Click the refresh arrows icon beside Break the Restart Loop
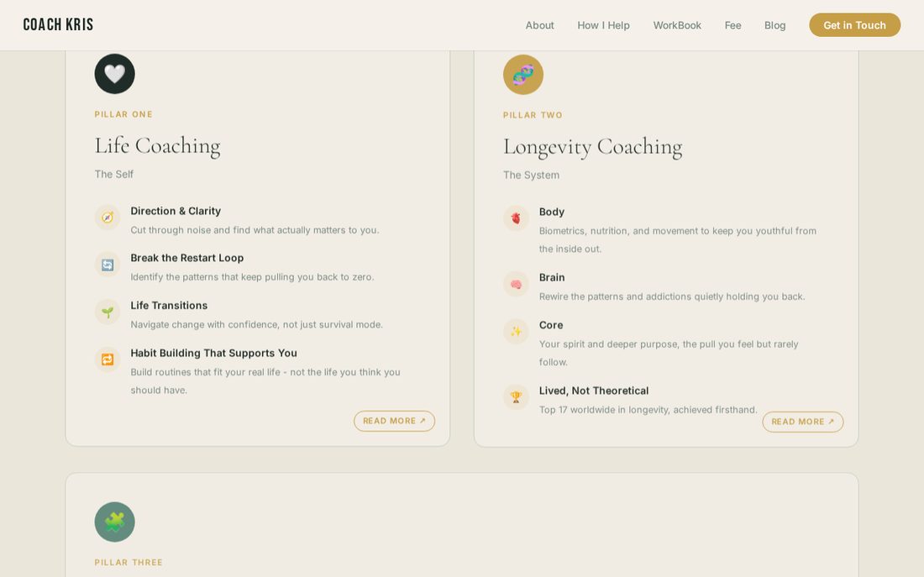This screenshot has width=924, height=577. 108,265
